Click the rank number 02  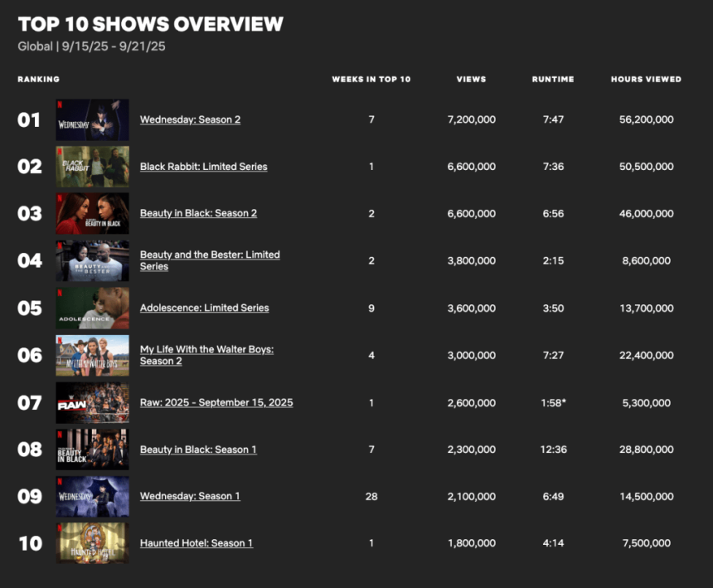(30, 167)
